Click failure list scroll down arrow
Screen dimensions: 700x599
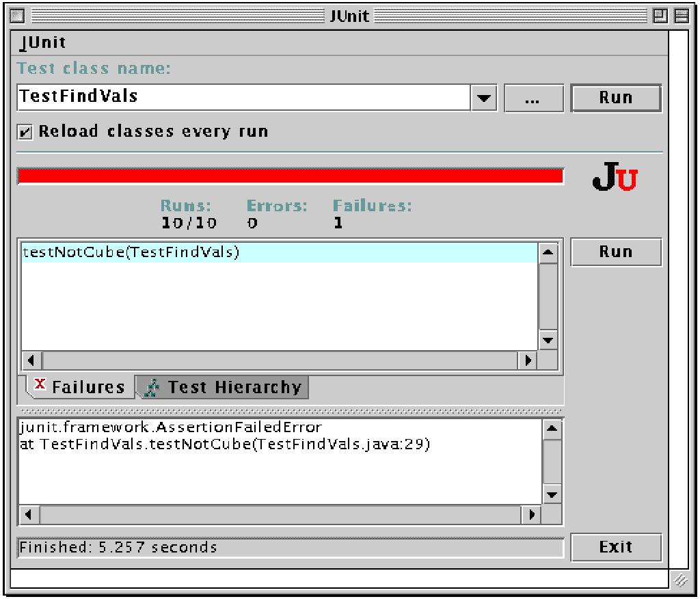click(x=548, y=341)
